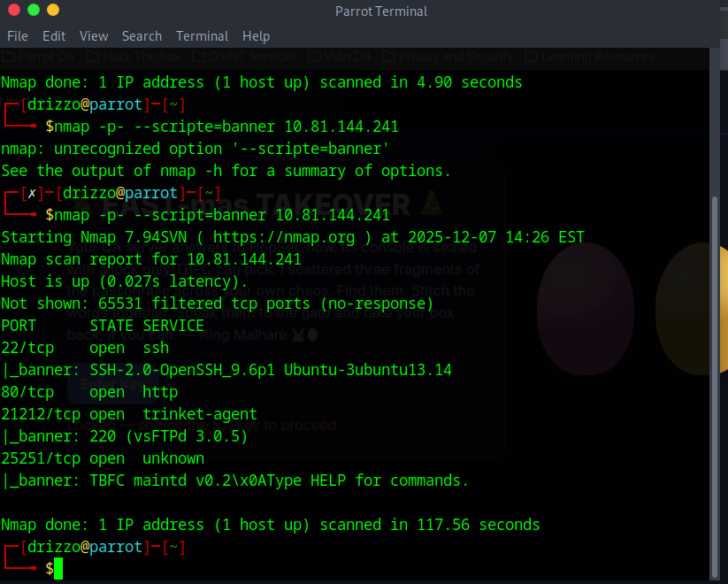Click the Parrot Terminal title text
Image resolution: width=728 pixels, height=584 pixels.
[x=381, y=12]
